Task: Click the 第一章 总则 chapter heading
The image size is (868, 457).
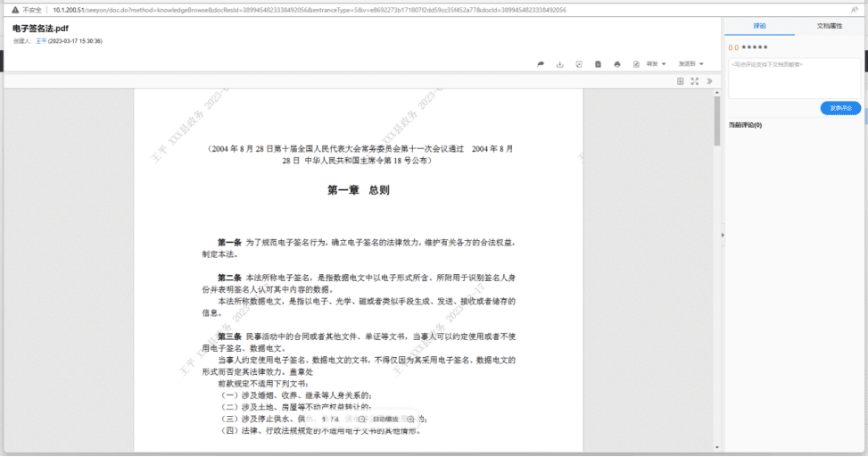Action: (x=358, y=190)
